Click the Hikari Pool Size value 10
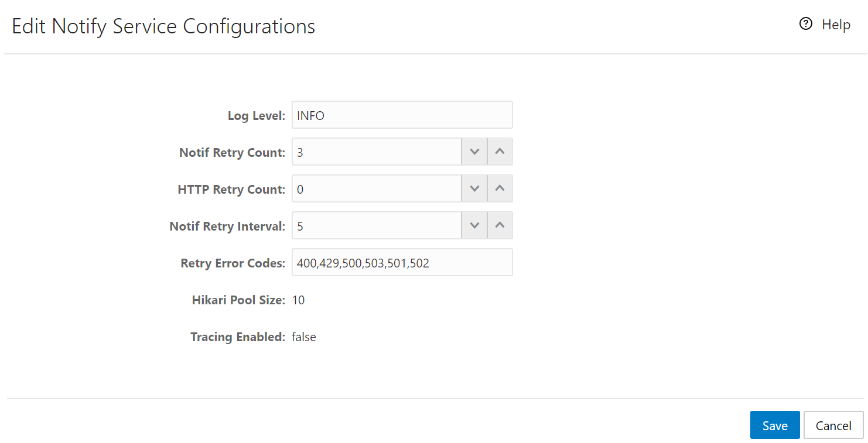868x443 pixels. point(298,300)
